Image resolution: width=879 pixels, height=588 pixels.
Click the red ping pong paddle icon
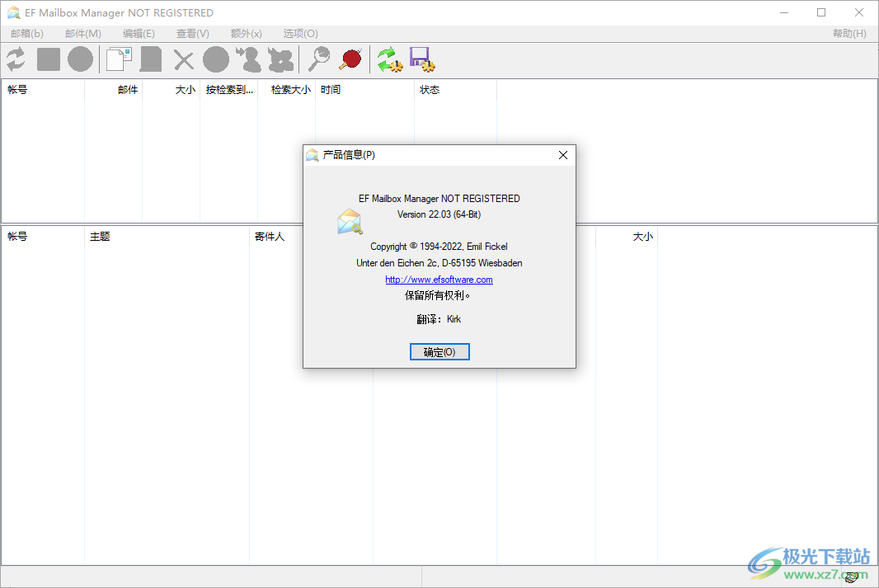[x=351, y=59]
